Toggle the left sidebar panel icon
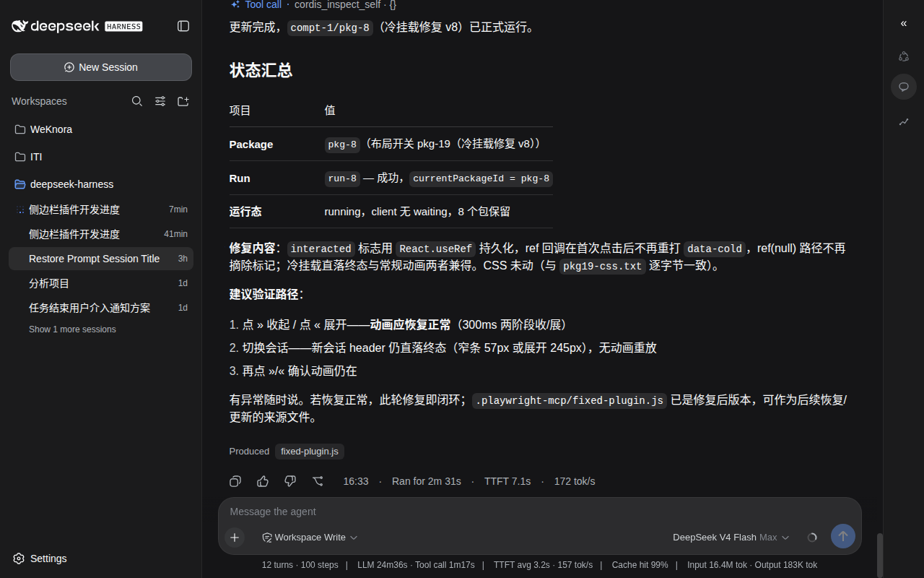Viewport: 924px width, 578px height. 183,26
